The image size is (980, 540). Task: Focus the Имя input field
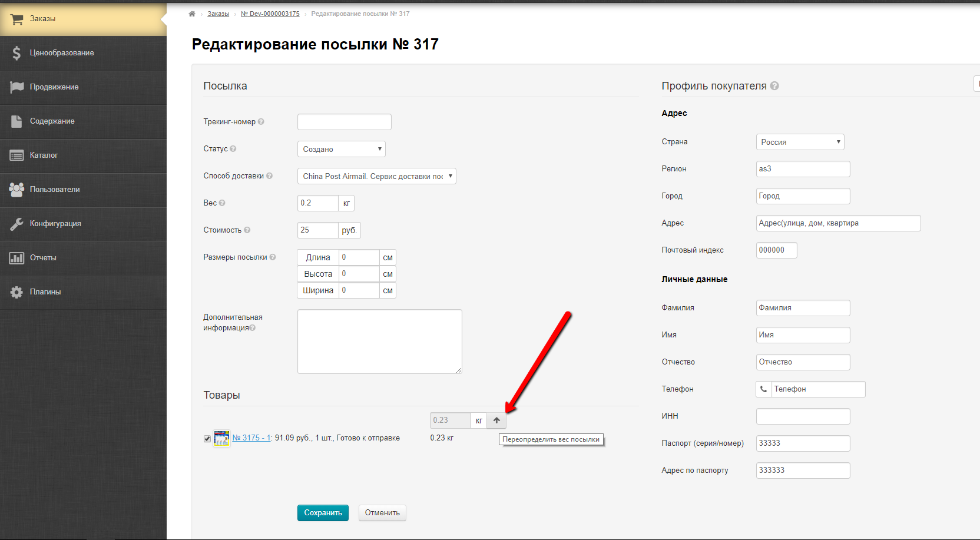tap(803, 335)
